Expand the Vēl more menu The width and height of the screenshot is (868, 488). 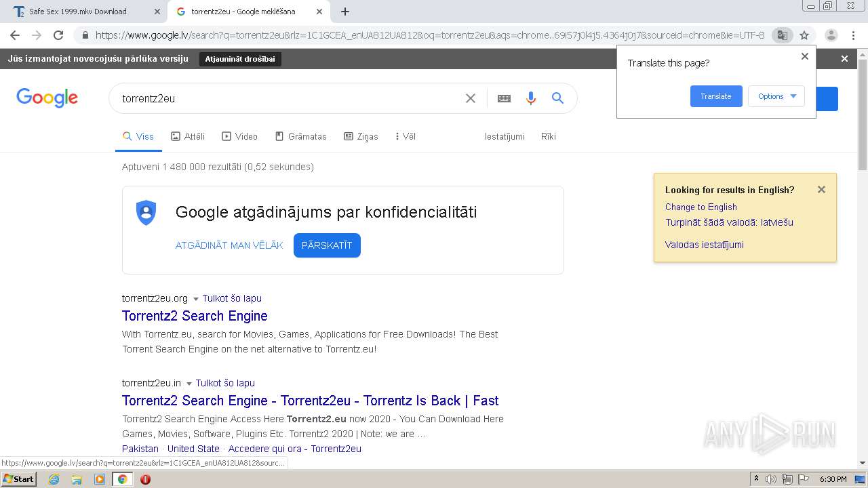[405, 136]
